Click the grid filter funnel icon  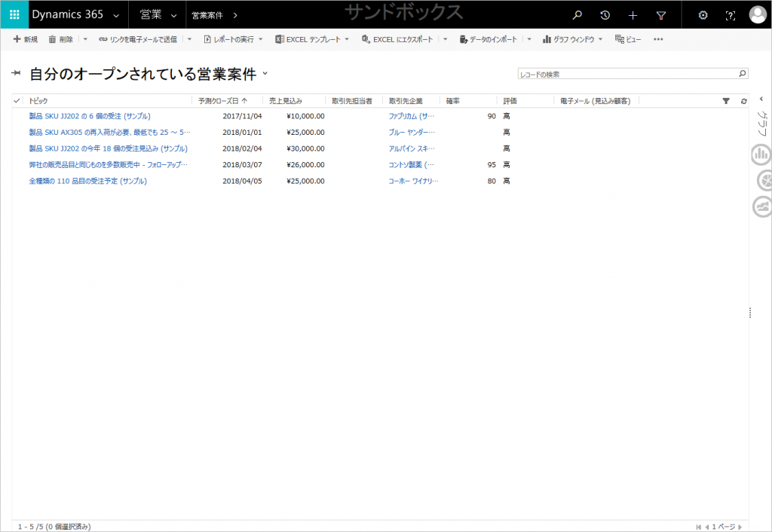[726, 101]
